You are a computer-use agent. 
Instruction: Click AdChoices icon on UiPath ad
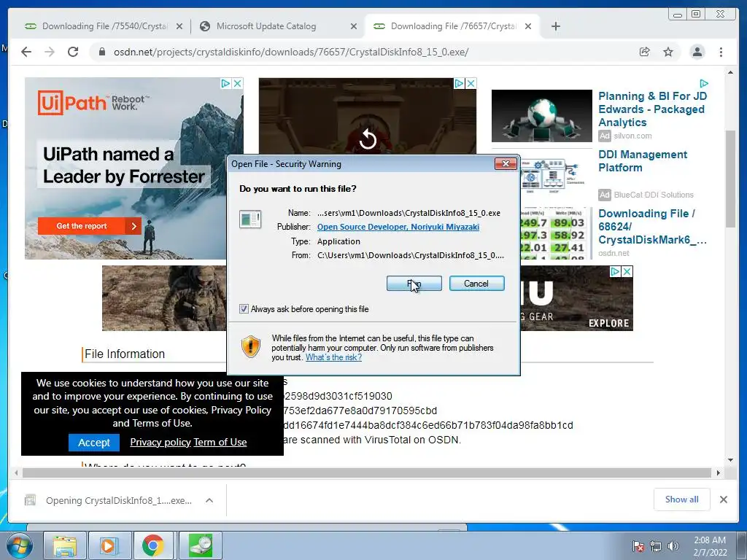[226, 83]
